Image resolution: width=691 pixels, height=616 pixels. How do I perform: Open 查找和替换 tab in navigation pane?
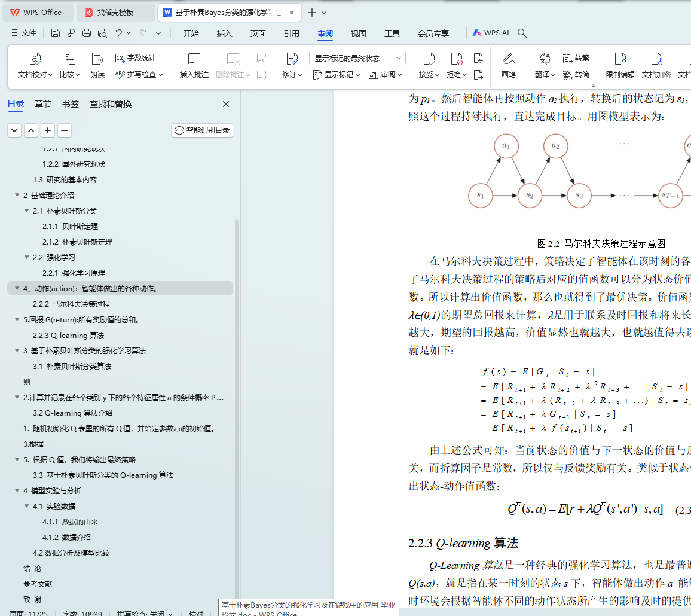pos(111,104)
